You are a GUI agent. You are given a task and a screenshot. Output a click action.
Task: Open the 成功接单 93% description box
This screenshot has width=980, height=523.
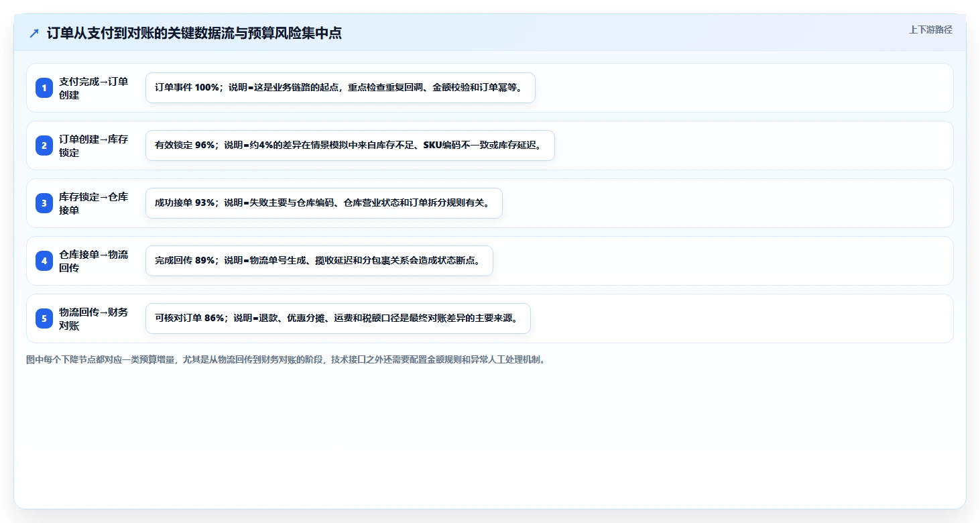pyautogui.click(x=324, y=203)
